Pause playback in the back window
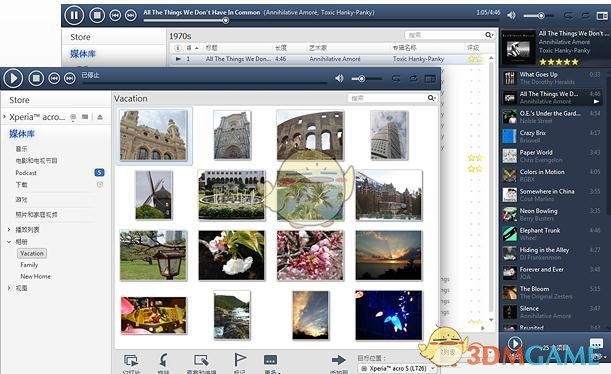This screenshot has height=374, width=611. pyautogui.click(x=74, y=15)
